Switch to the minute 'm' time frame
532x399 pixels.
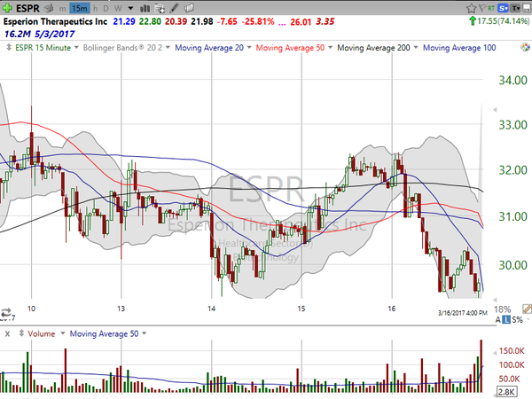coord(62,9)
